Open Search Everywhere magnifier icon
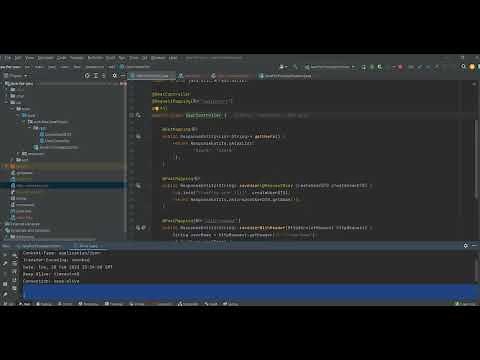Screen dimensions: 480x360 point(463,67)
